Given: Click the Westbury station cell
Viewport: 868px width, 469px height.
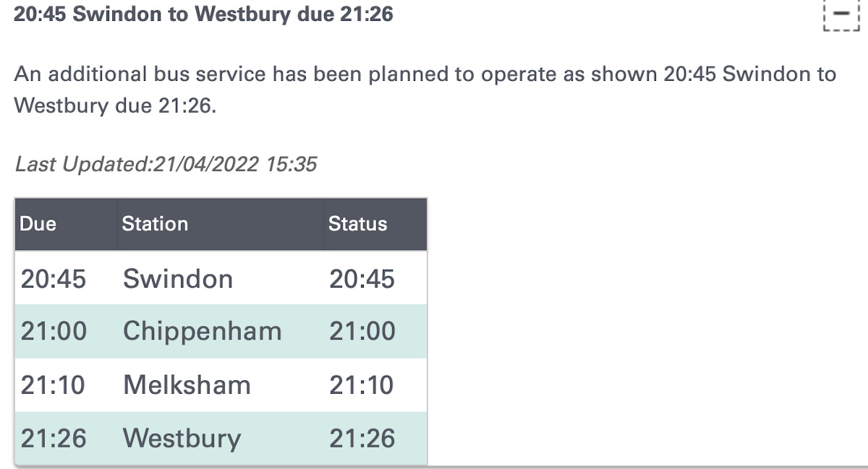Looking at the screenshot, I should pos(182,439).
